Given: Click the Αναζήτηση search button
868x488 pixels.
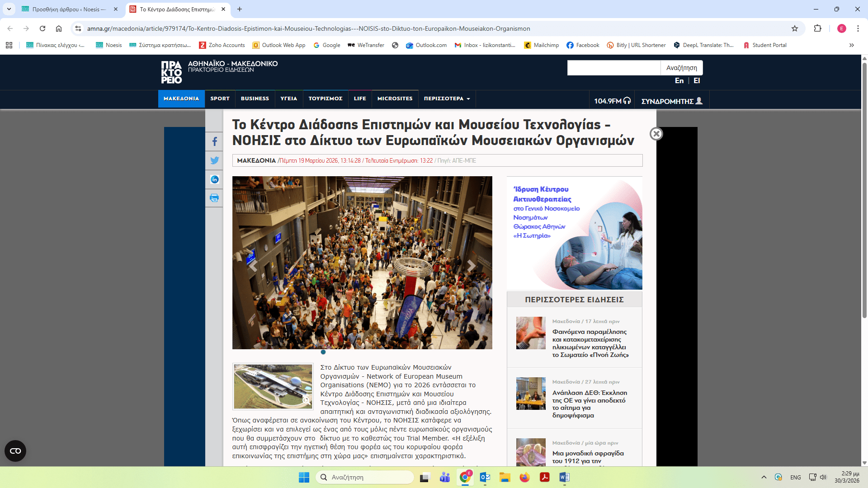Looking at the screenshot, I should 681,68.
